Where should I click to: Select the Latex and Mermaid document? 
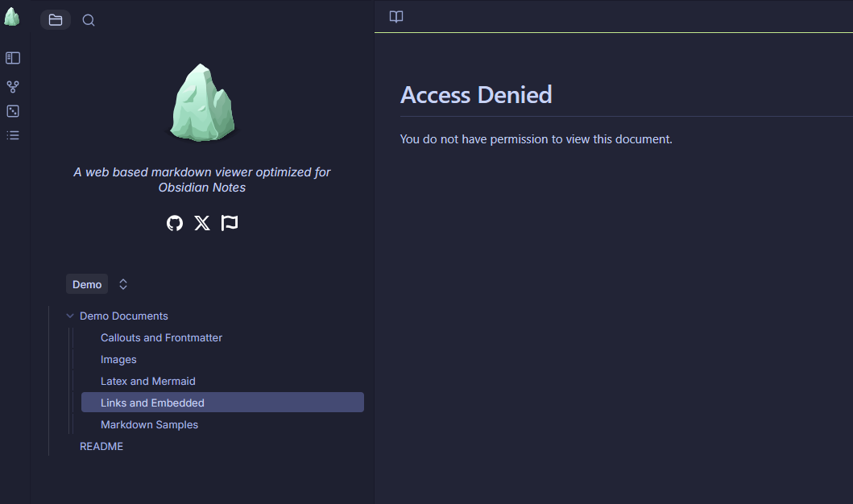click(x=148, y=382)
